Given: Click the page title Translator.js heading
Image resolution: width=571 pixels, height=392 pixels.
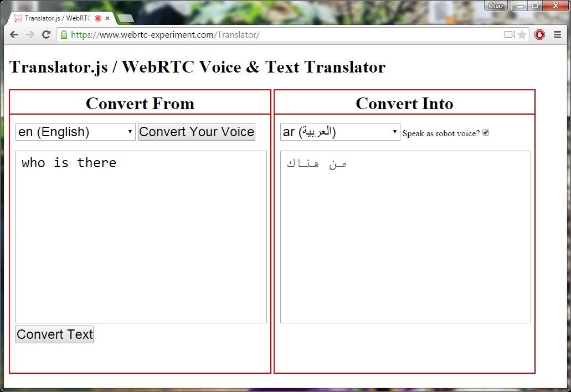Looking at the screenshot, I should (197, 67).
